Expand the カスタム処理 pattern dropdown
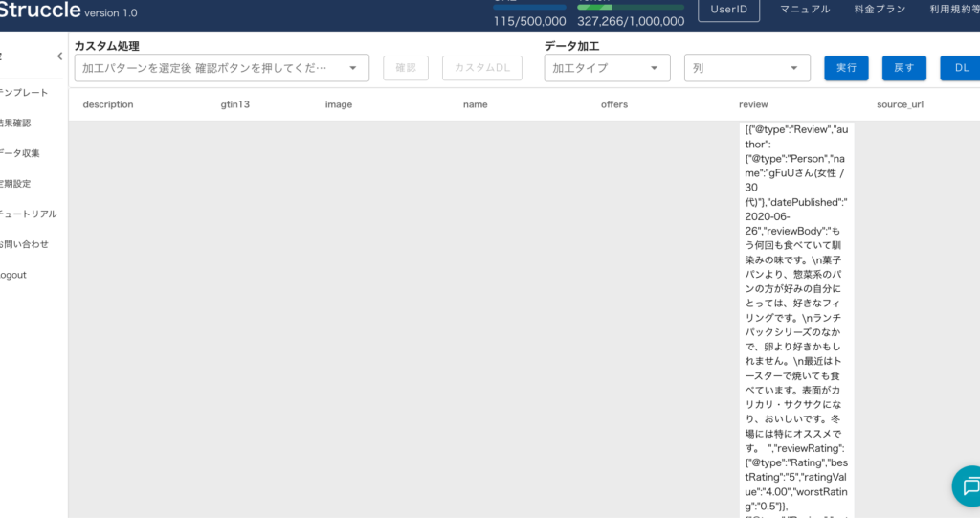Viewport: 980px width, 518px height. (221, 68)
